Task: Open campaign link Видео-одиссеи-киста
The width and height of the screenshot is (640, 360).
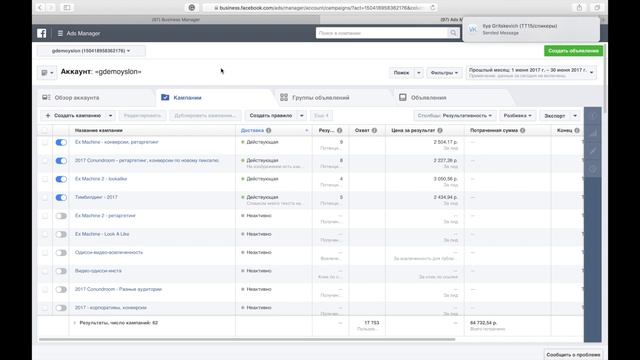Action: [x=98, y=271]
